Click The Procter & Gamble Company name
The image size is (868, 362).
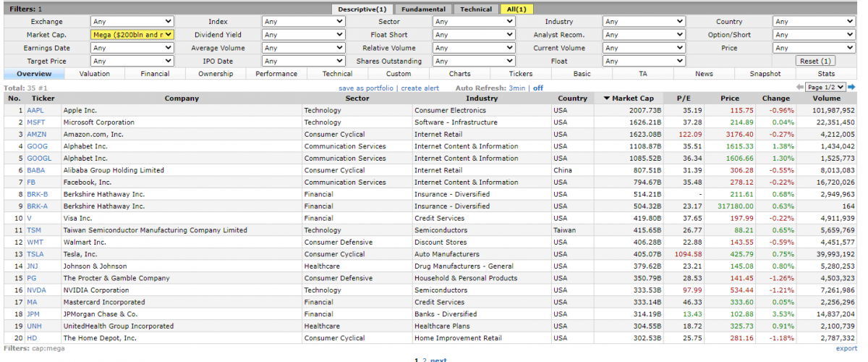pos(116,278)
